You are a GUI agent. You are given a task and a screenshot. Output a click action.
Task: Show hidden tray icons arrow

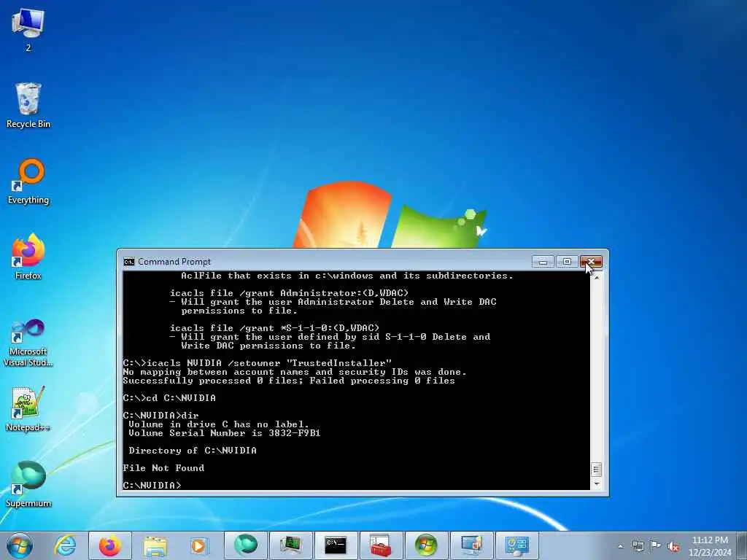[620, 546]
